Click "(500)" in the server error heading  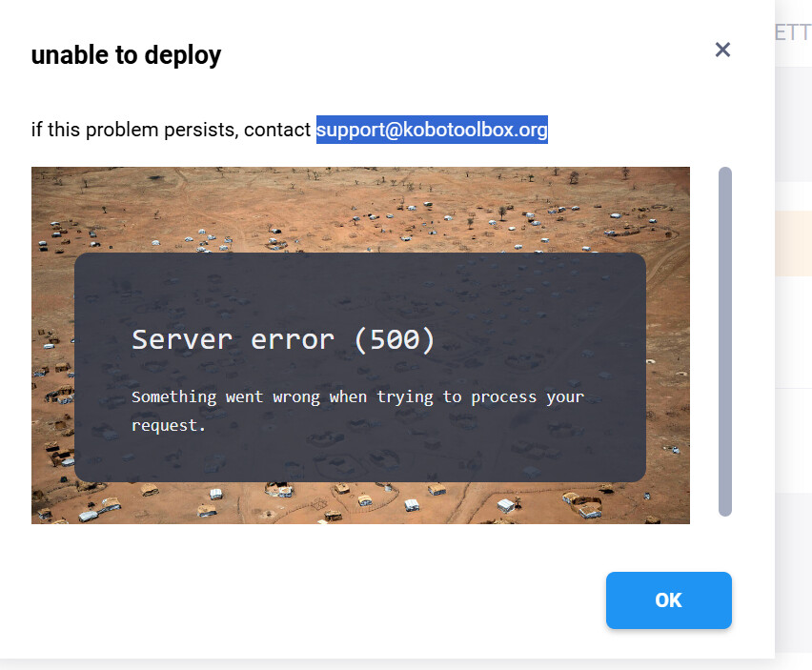[394, 339]
